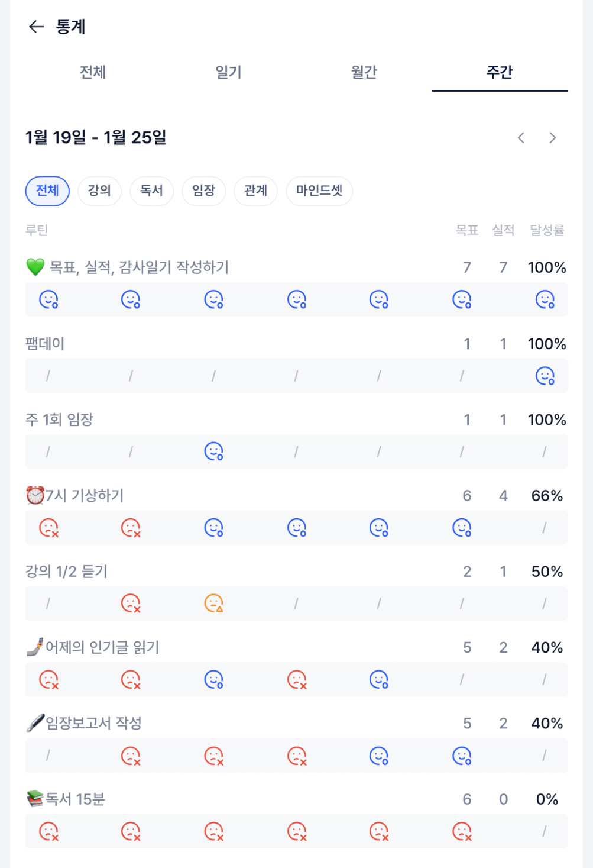The width and height of the screenshot is (593, 868).
Task: Tap the back arrow beside 통계
Action: pyautogui.click(x=37, y=27)
